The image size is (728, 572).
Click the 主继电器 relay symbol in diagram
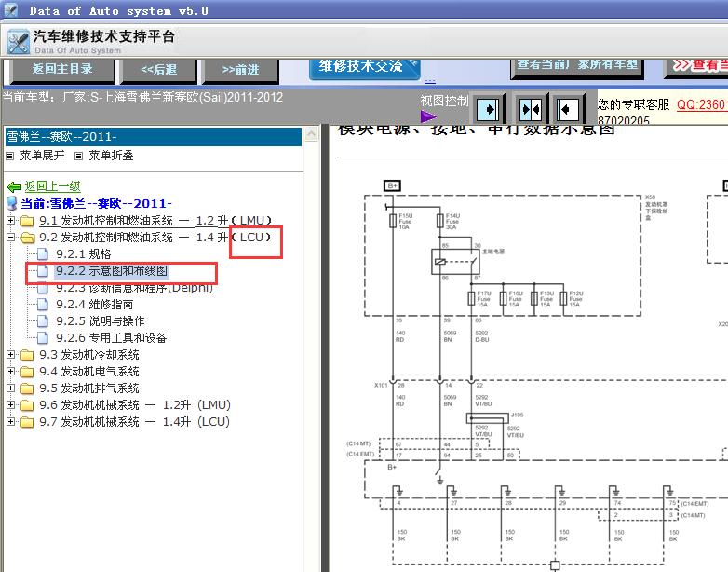(455, 262)
